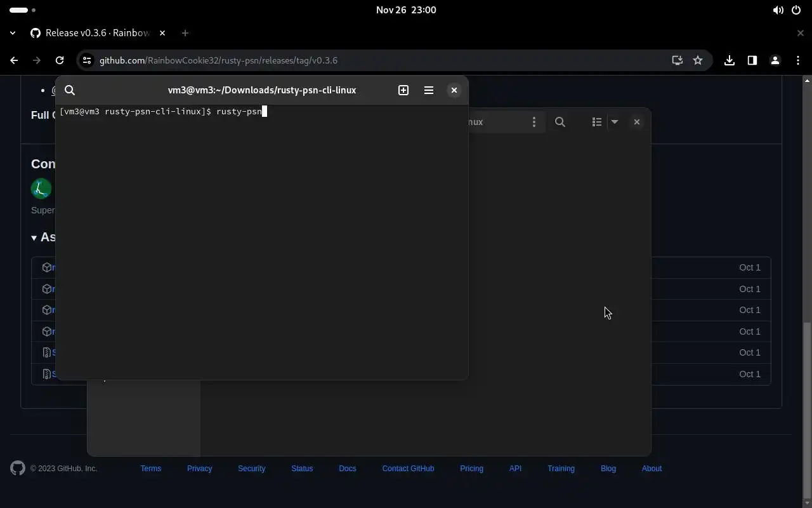Click the system power icon
The image size is (812, 508).
tap(796, 10)
